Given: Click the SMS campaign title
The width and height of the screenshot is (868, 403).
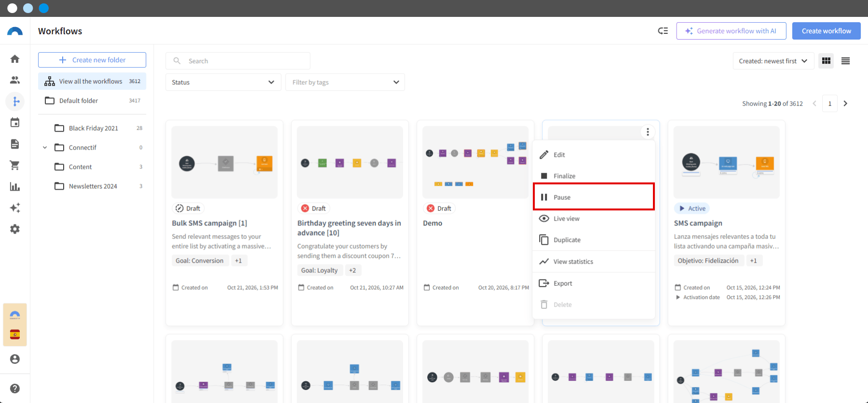Looking at the screenshot, I should coord(698,223).
